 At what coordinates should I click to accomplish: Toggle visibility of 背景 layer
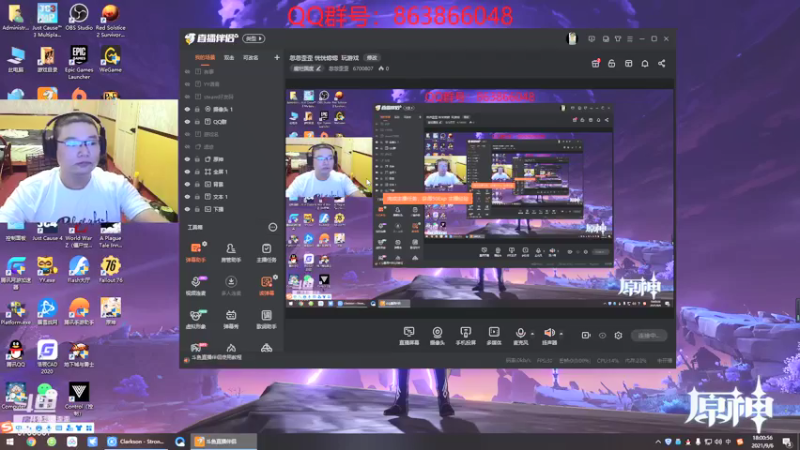coord(187,184)
